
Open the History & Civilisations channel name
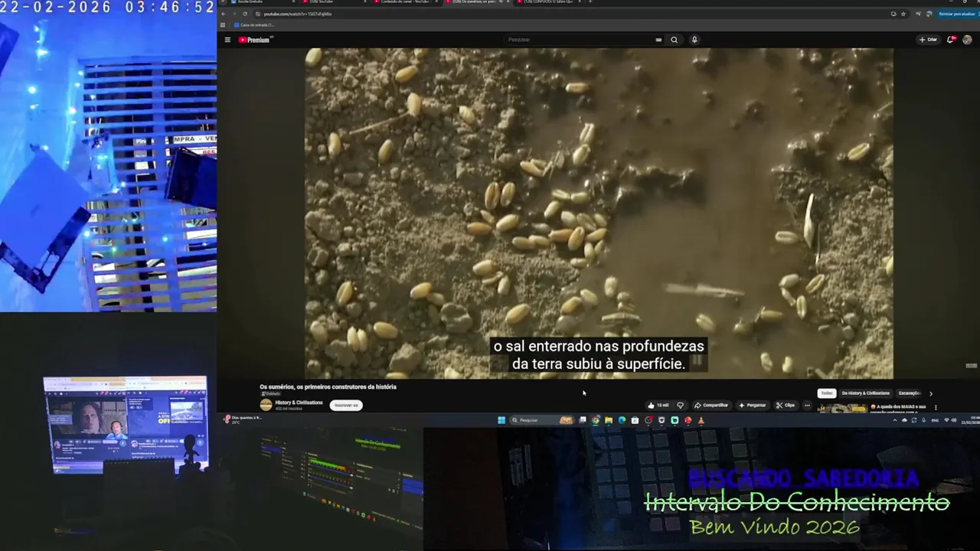[299, 403]
